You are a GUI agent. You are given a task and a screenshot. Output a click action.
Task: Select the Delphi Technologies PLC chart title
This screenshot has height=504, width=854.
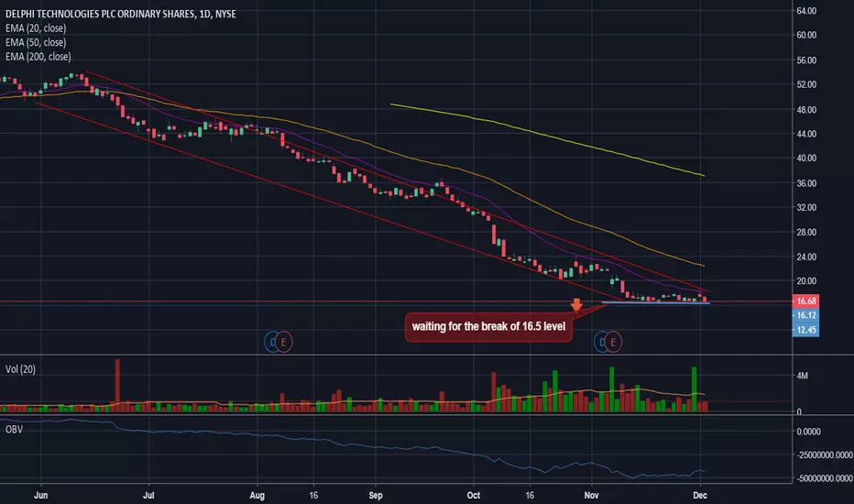120,14
